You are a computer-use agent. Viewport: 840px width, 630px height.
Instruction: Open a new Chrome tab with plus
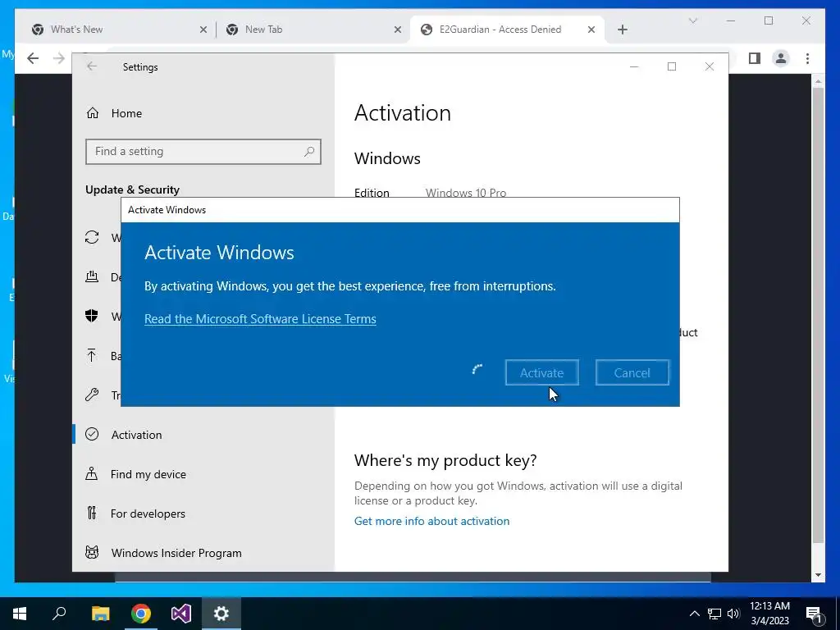[622, 30]
